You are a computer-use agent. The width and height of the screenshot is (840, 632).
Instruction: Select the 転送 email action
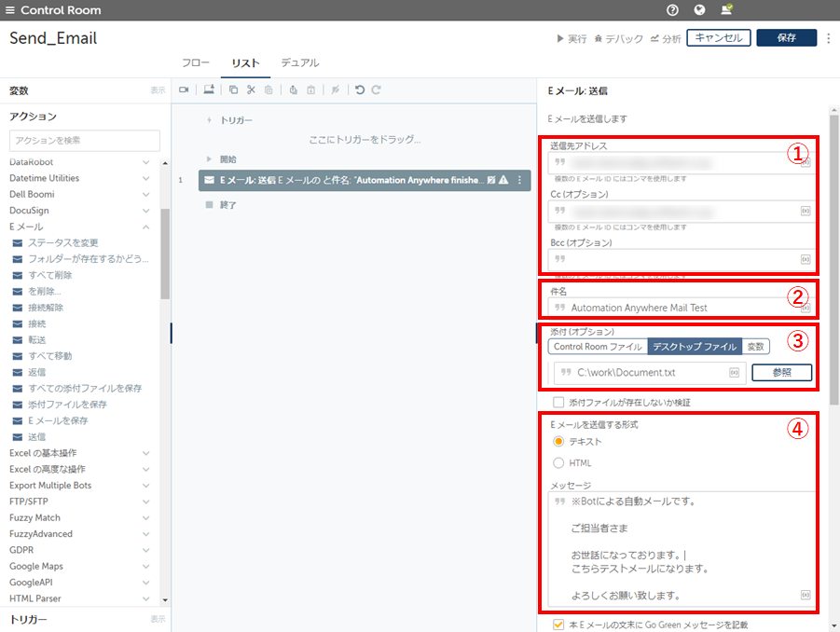37,340
